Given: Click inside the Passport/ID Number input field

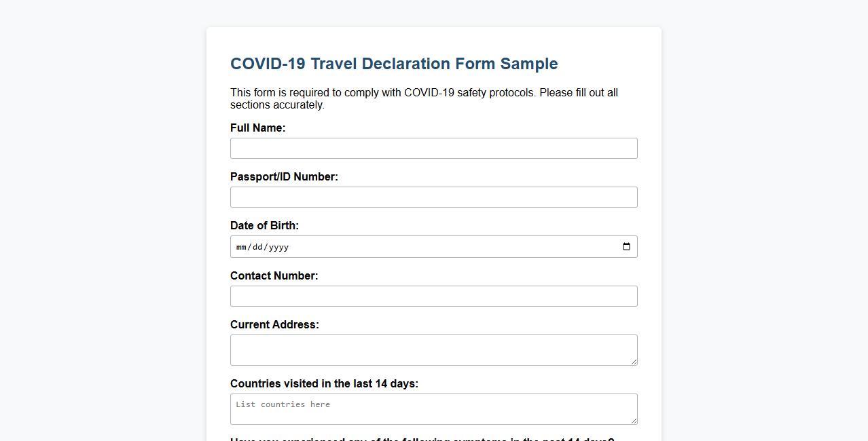Looking at the screenshot, I should pyautogui.click(x=433, y=197).
